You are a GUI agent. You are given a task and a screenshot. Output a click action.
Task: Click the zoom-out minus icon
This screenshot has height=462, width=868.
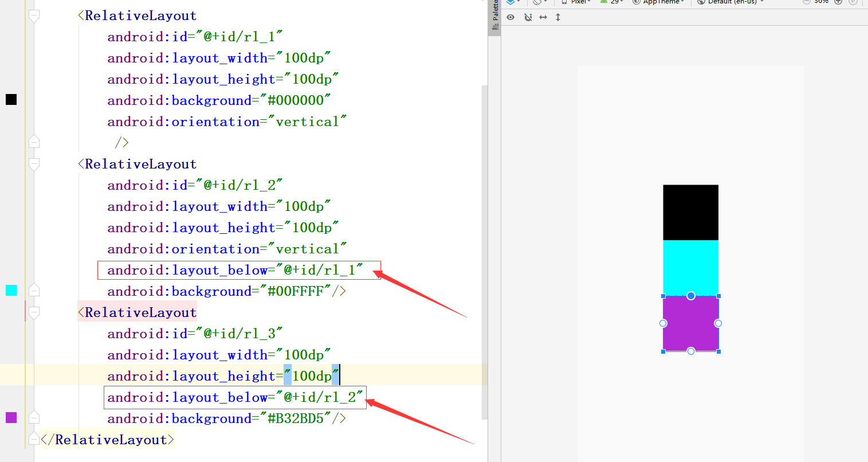click(x=807, y=2)
